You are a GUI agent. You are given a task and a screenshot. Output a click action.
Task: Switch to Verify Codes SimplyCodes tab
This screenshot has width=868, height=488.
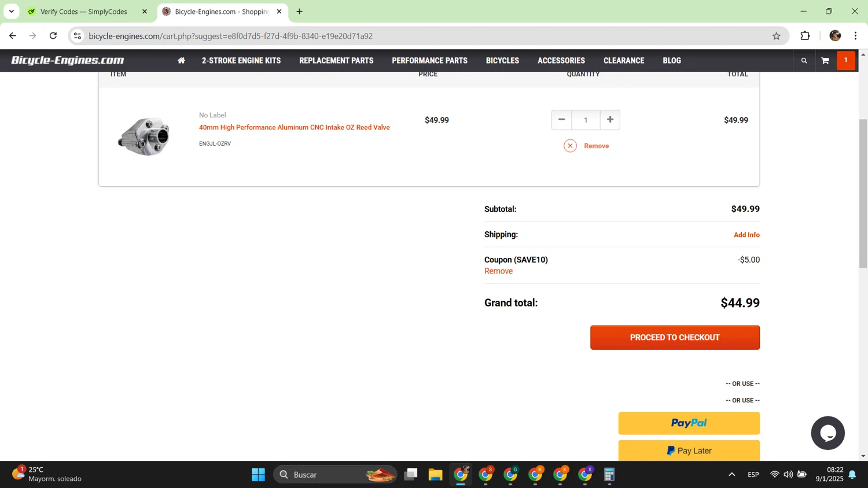tap(83, 12)
